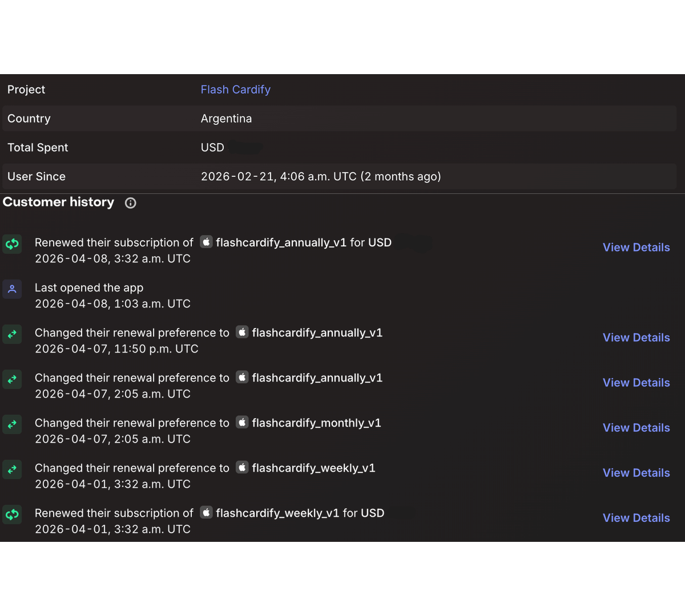This screenshot has width=685, height=616.
Task: Click Apple icon beside weekly_v1 preference change
Action: pyautogui.click(x=243, y=467)
